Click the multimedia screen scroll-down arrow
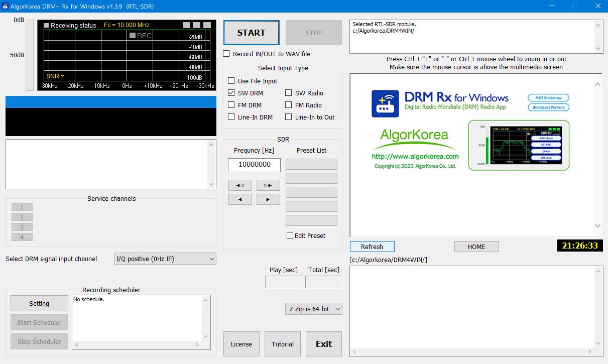The width and height of the screenshot is (608, 364). pyautogui.click(x=597, y=226)
